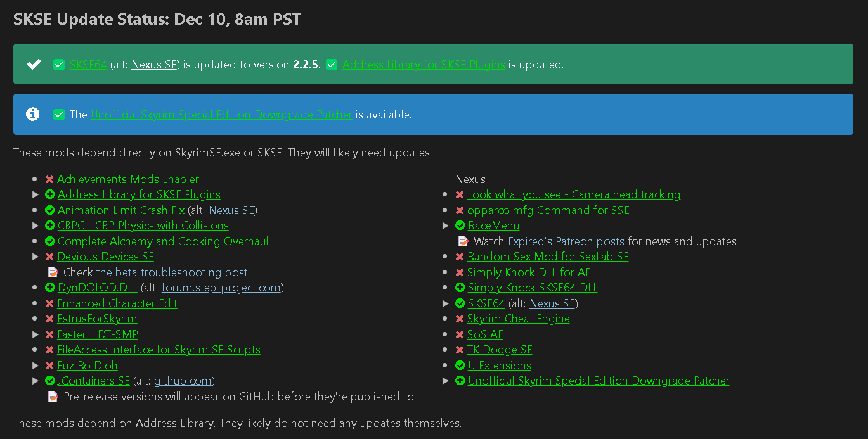Click green check icon beside UIExtensions
The height and width of the screenshot is (439, 868).
pyautogui.click(x=460, y=366)
